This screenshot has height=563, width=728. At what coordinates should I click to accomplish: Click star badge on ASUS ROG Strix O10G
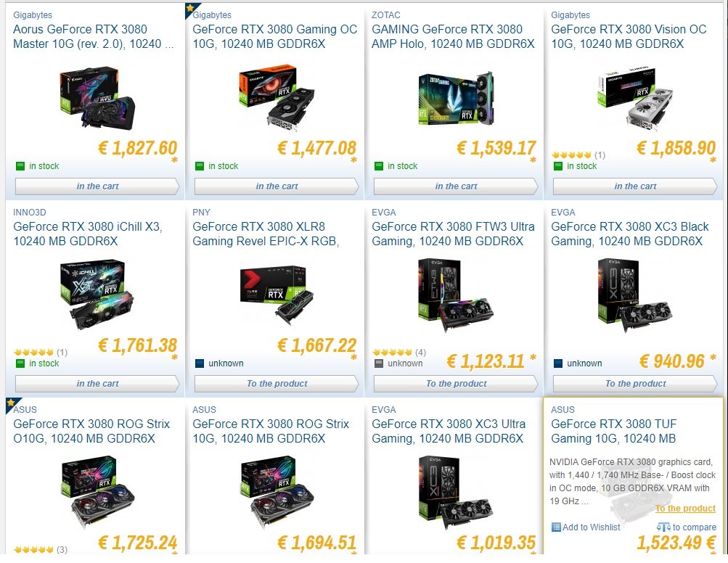11,403
